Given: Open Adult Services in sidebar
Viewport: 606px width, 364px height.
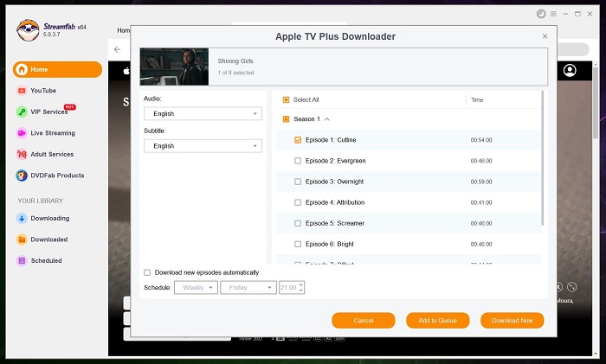Looking at the screenshot, I should coord(45,154).
